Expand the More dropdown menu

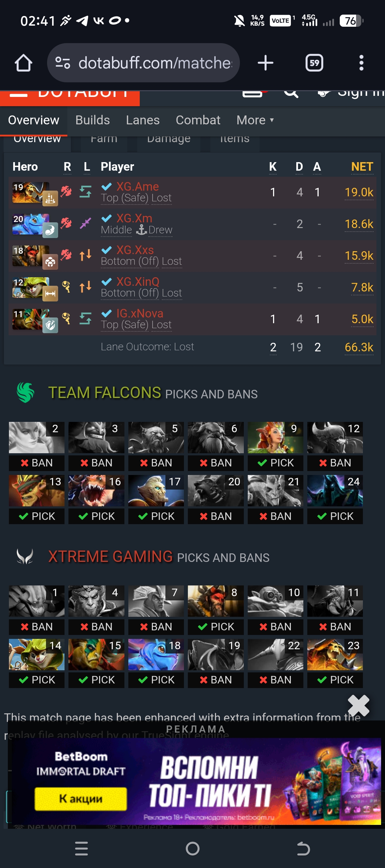pos(255,120)
